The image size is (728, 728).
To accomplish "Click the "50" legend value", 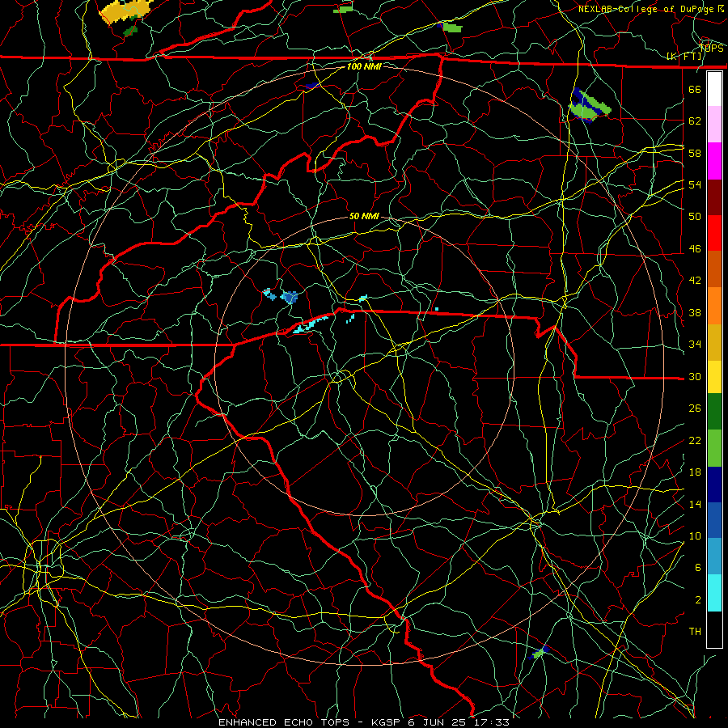I will coord(695,217).
